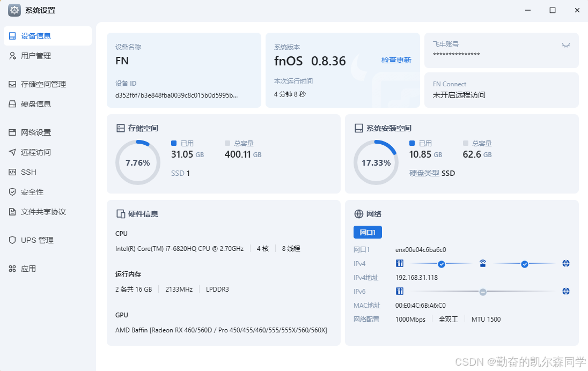Switch to 网络设置
Image resolution: width=588 pixels, height=371 pixels.
pyautogui.click(x=48, y=132)
